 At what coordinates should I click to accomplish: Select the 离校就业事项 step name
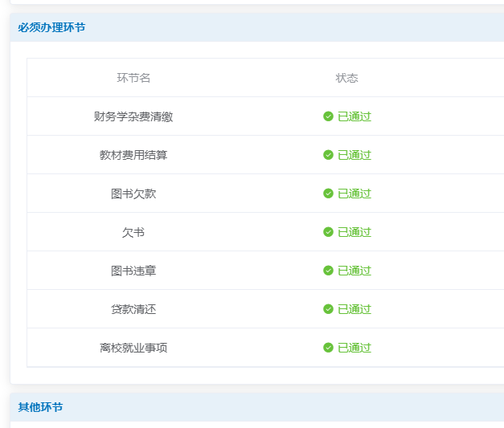[x=133, y=348]
